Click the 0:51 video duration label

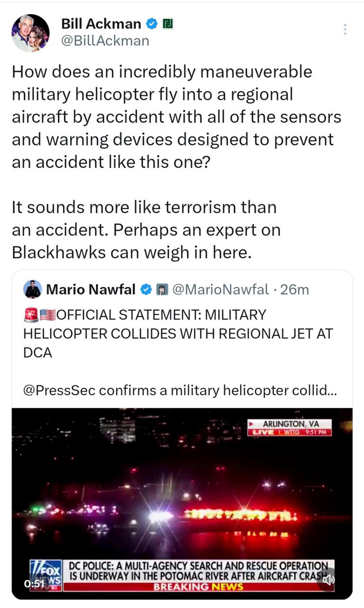(35, 584)
